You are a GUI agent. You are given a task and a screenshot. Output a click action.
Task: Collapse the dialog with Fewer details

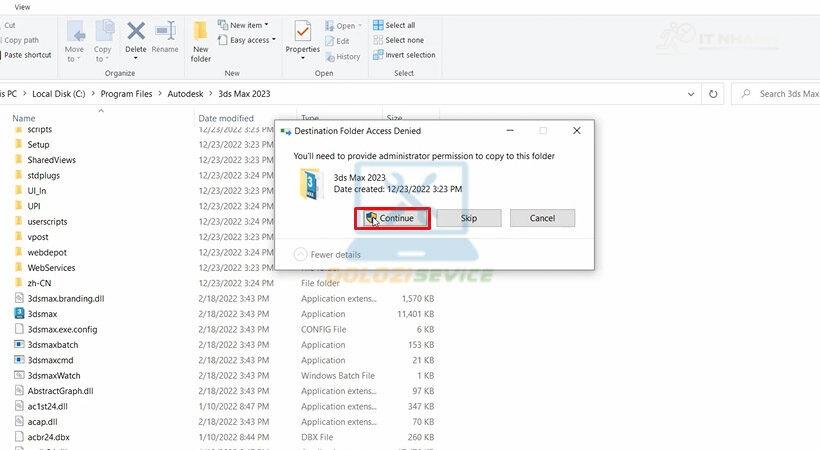click(x=328, y=254)
